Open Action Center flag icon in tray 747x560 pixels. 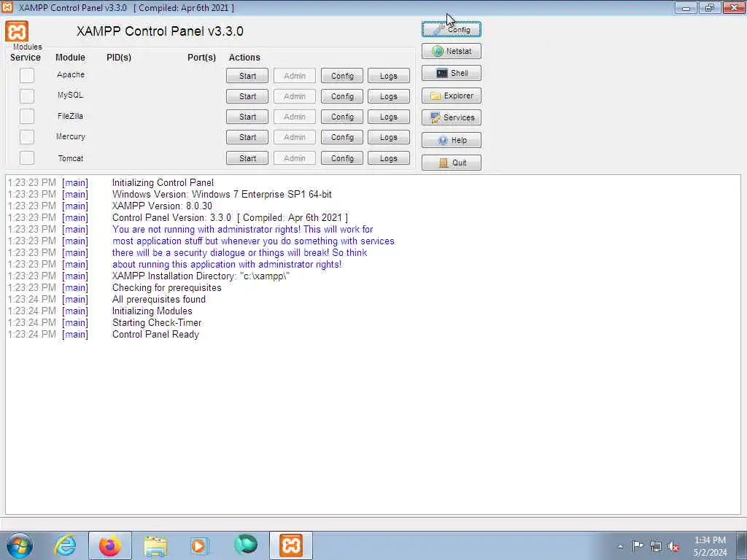638,545
